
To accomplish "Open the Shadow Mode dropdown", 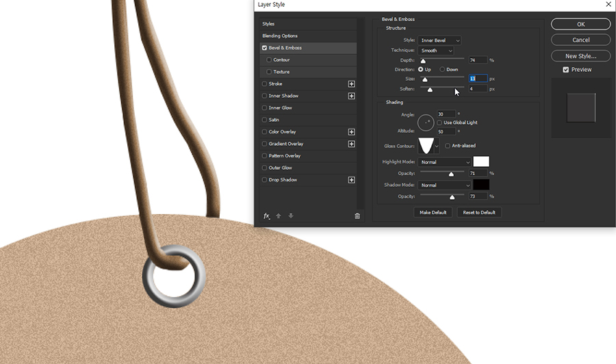I will (444, 185).
